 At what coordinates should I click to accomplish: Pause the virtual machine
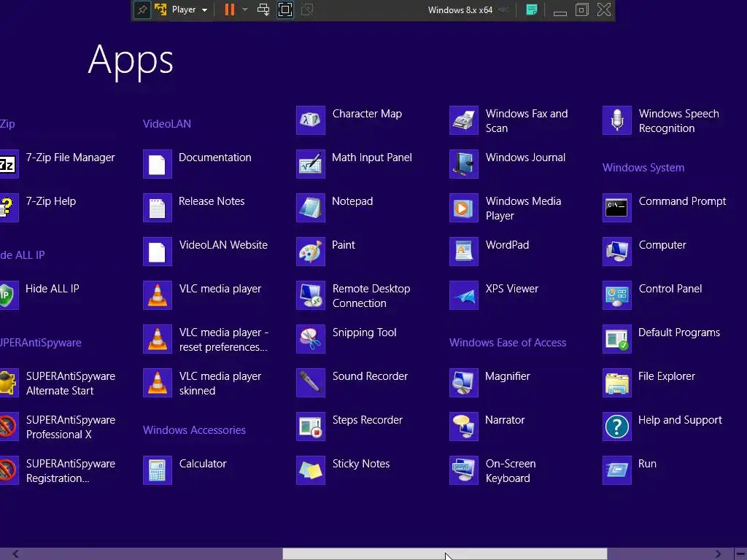tap(230, 10)
